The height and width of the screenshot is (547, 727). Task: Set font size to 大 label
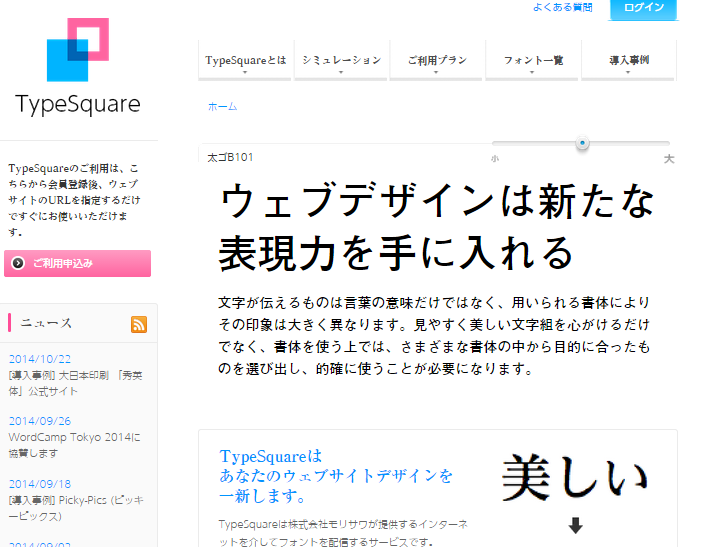(669, 159)
